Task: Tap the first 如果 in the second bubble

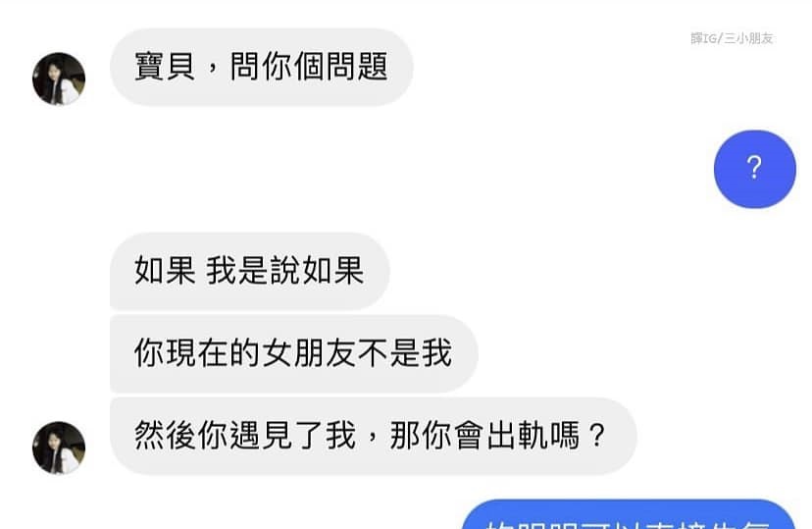Action: [x=165, y=271]
